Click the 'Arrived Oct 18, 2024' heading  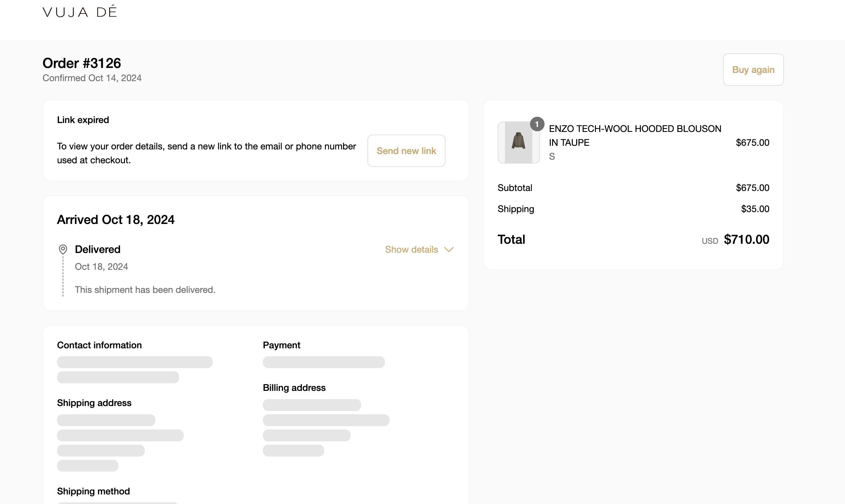coord(116,220)
